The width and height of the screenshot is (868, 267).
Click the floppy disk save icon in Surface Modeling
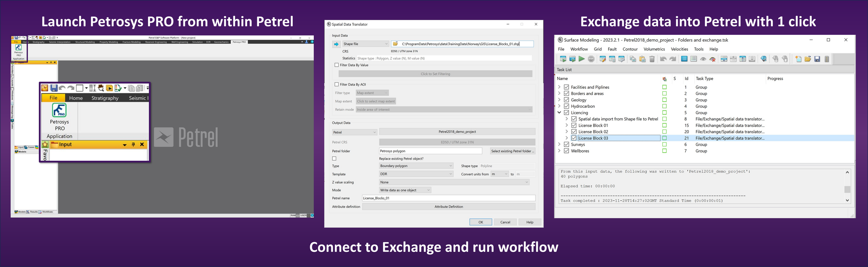coord(817,59)
